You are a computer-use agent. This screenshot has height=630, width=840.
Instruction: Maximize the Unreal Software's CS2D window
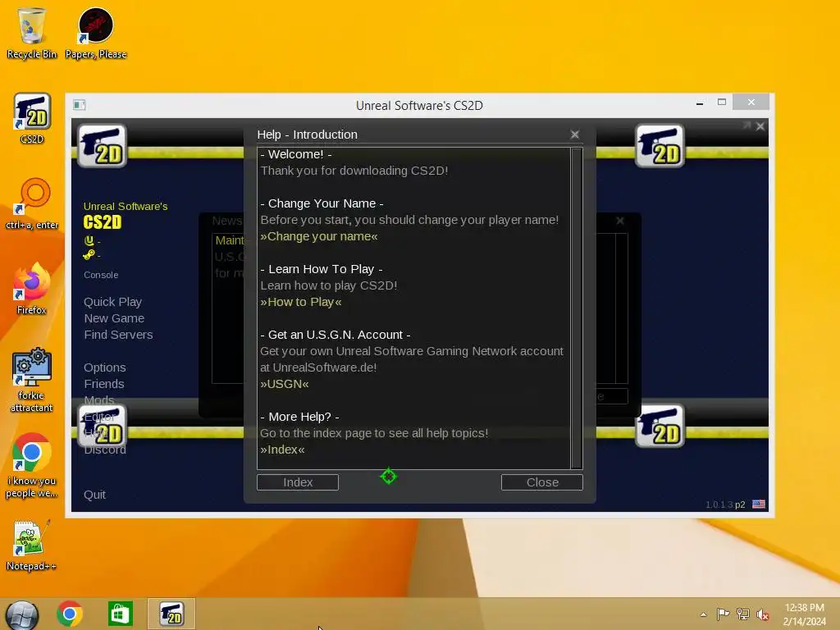tap(722, 103)
